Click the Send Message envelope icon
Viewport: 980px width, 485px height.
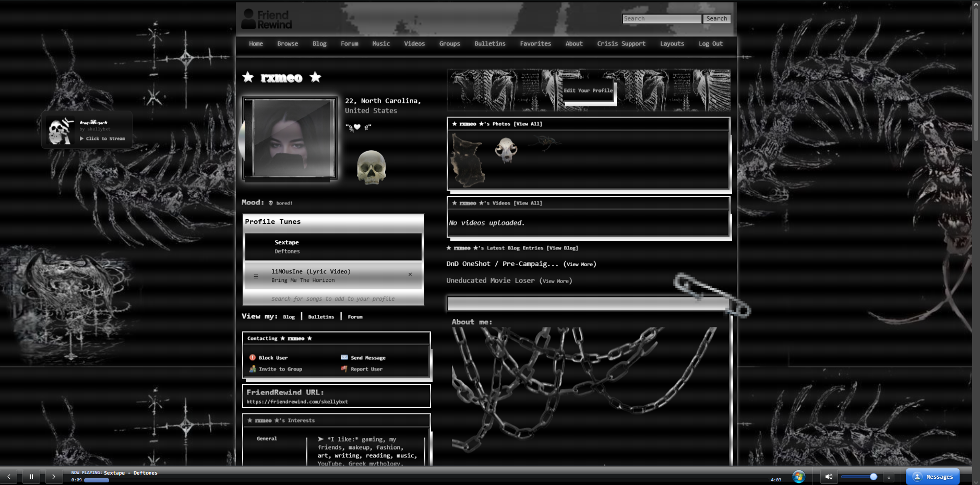344,358
